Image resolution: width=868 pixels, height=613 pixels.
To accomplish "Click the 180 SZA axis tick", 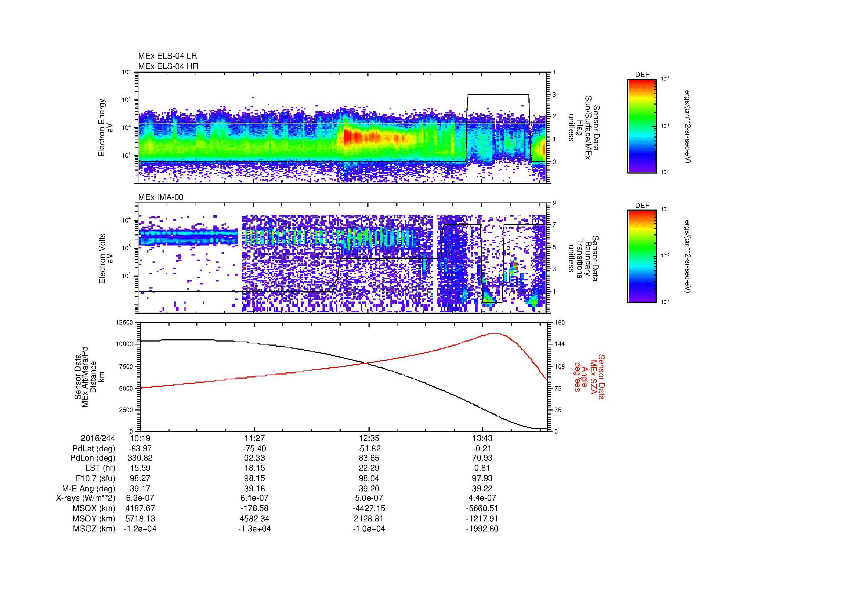I will pyautogui.click(x=560, y=322).
